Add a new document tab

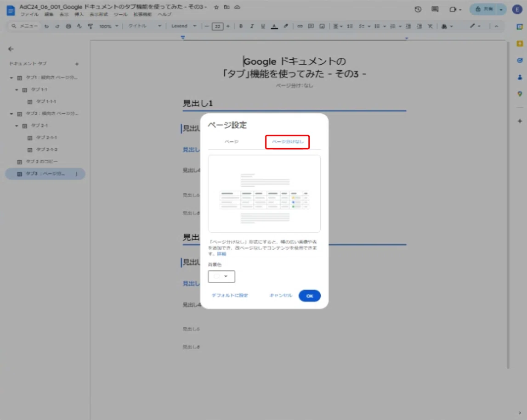[x=77, y=64]
